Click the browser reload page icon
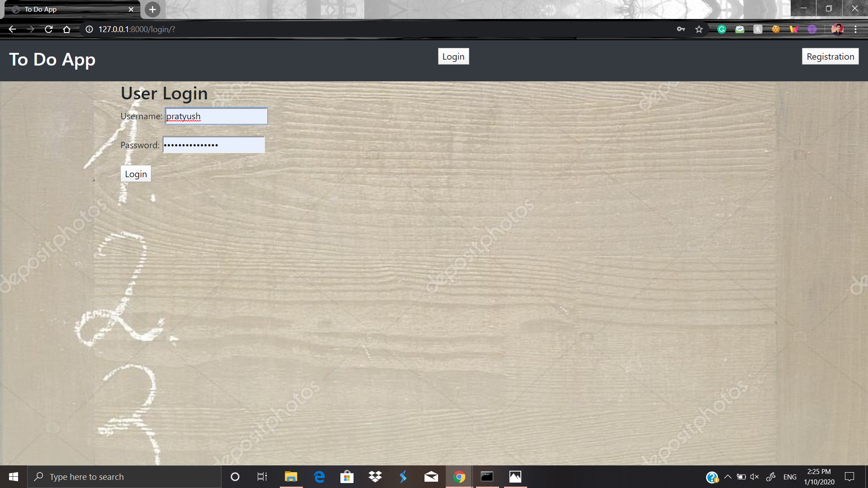 tap(49, 29)
